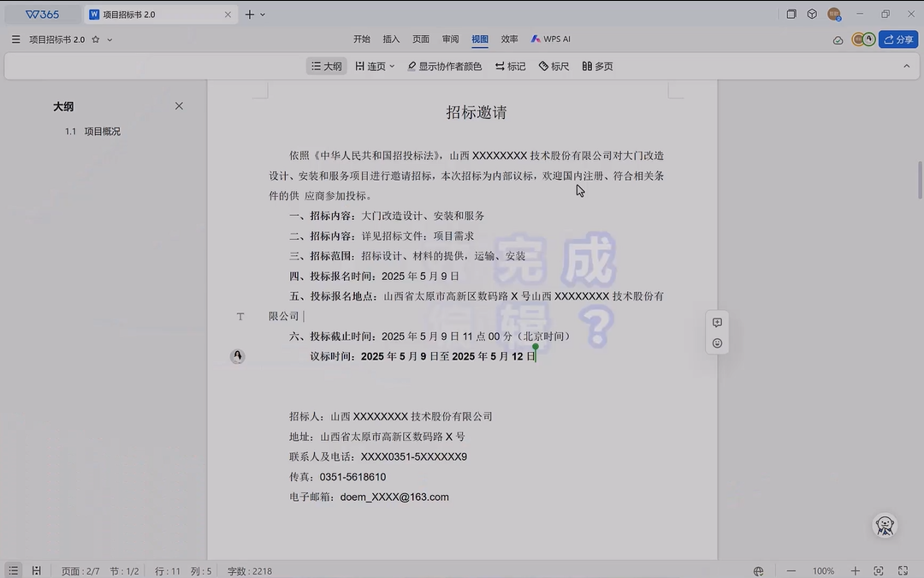Switch to the 插入 tab
Viewport: 924px width, 578px height.
point(391,39)
